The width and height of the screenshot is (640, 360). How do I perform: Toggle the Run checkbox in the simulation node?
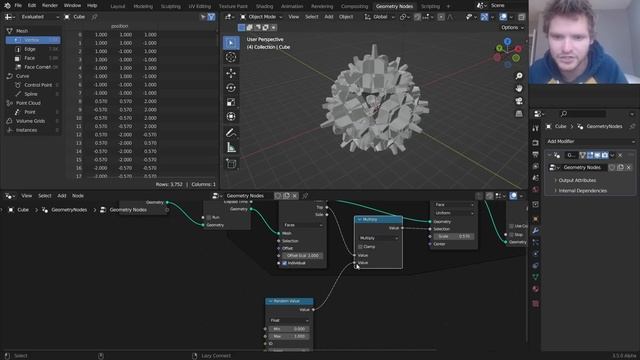(209, 218)
